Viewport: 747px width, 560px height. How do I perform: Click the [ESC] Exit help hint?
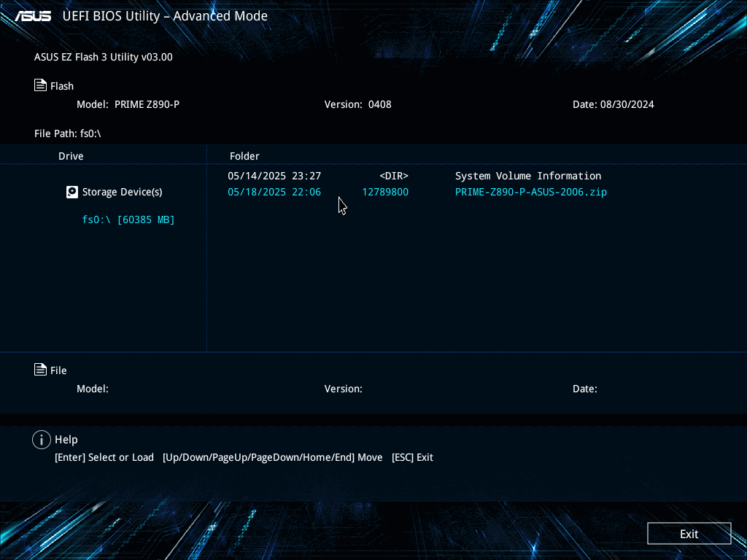(412, 457)
